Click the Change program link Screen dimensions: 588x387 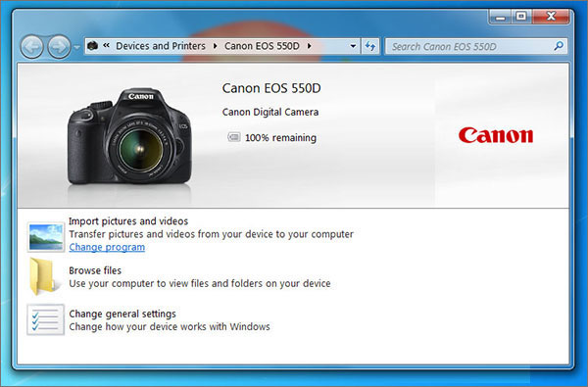tap(107, 247)
